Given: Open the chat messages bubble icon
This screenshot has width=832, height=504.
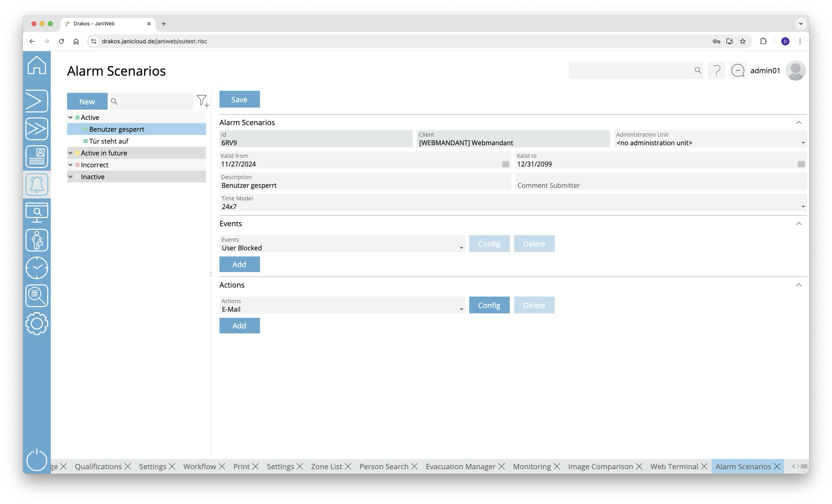Looking at the screenshot, I should coord(738,71).
